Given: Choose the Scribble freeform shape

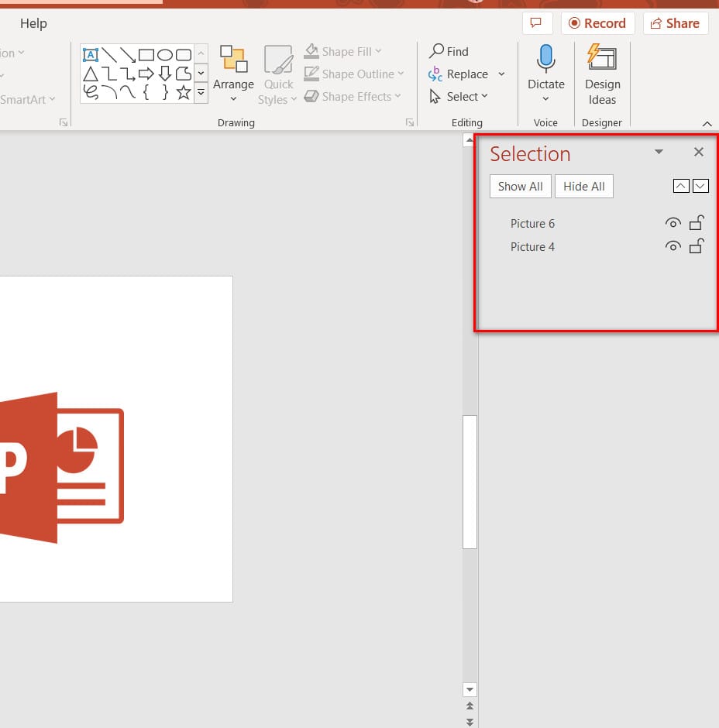Looking at the screenshot, I should pos(91,92).
